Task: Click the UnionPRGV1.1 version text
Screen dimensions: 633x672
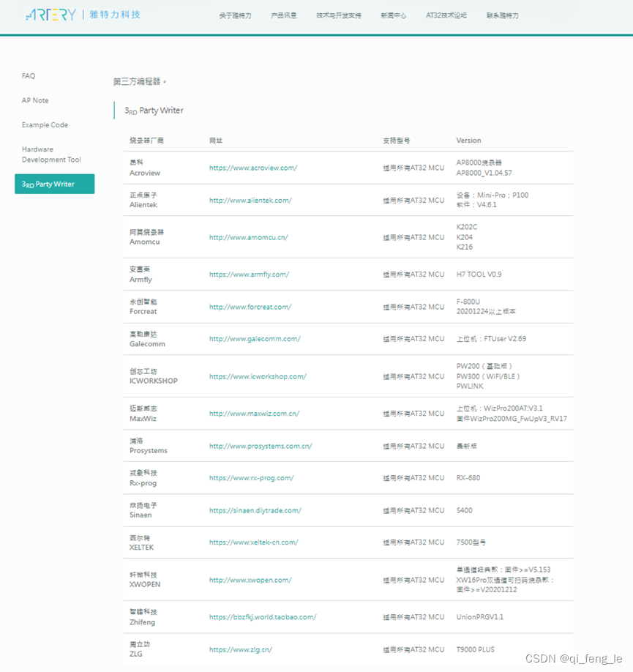Action: coord(479,616)
